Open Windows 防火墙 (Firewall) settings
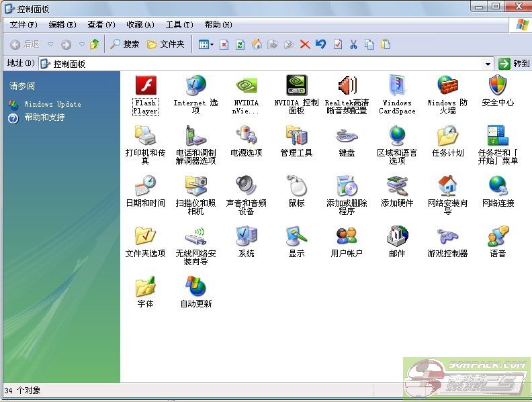This screenshot has width=532, height=402. (447, 87)
